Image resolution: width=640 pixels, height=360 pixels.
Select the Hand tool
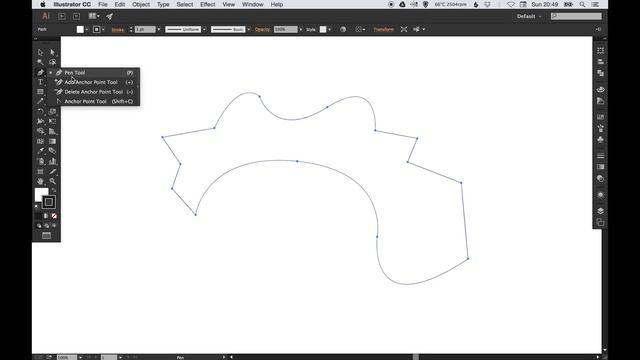40,181
